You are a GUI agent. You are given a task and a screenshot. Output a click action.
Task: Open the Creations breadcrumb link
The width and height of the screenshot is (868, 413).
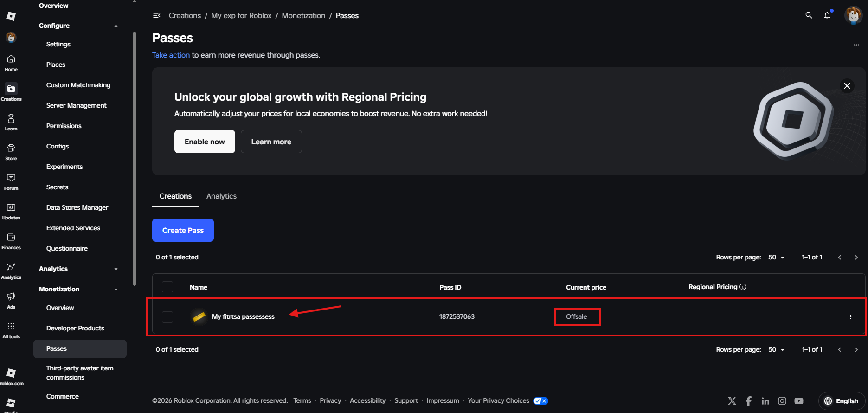(x=185, y=15)
